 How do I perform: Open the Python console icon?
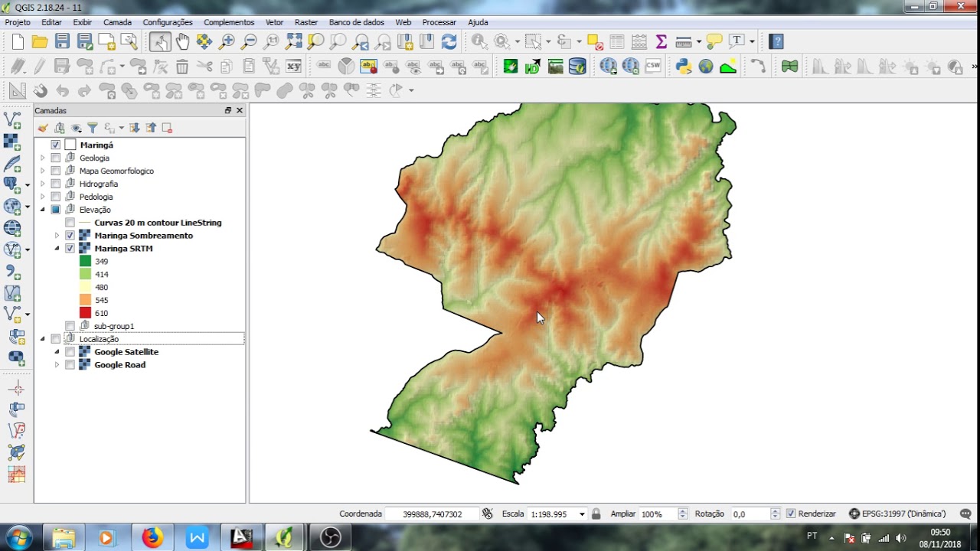tap(684, 67)
